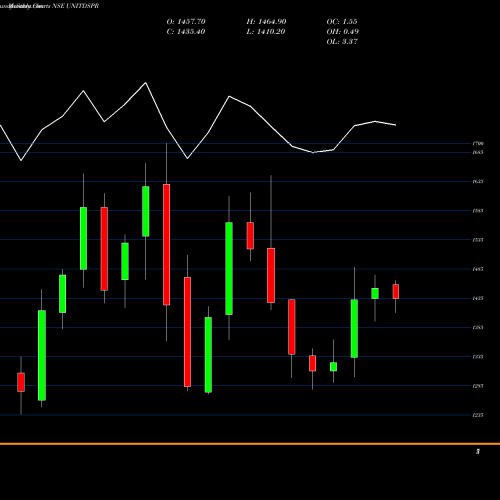Click the OH: 0.49 statistic
Viewport: 500px width, 500px height.
point(342,32)
